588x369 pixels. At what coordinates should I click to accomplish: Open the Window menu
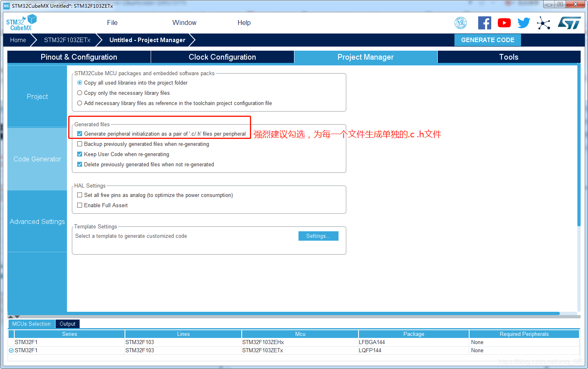184,22
